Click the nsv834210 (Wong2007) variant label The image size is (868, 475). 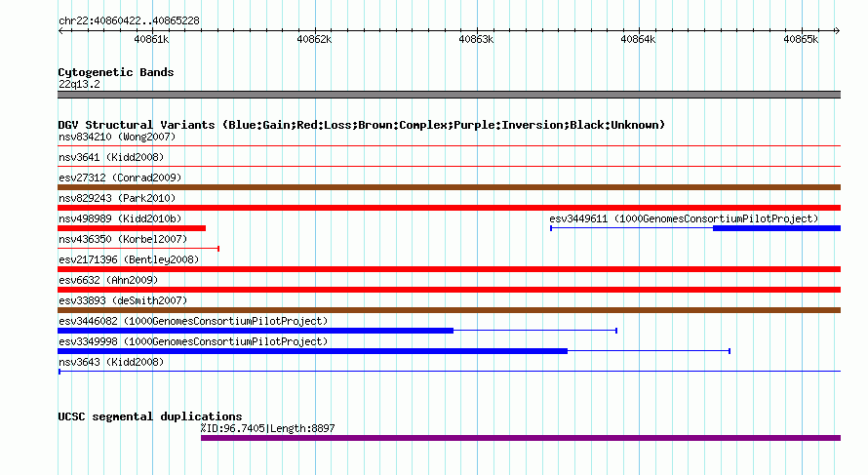point(117,137)
